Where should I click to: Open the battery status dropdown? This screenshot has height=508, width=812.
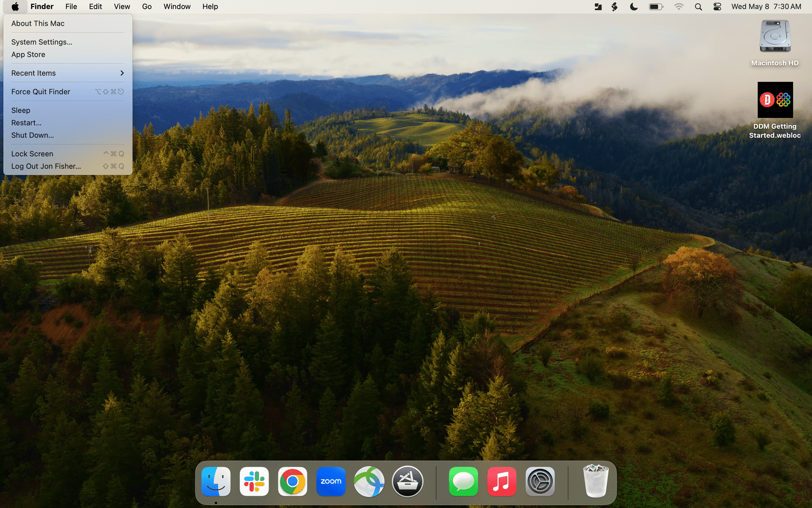coord(656,7)
